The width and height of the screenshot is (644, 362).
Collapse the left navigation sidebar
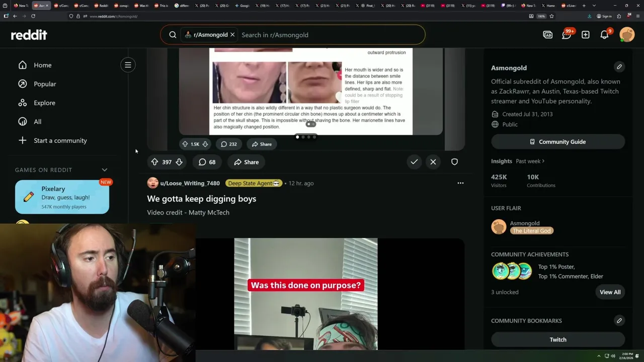128,65
